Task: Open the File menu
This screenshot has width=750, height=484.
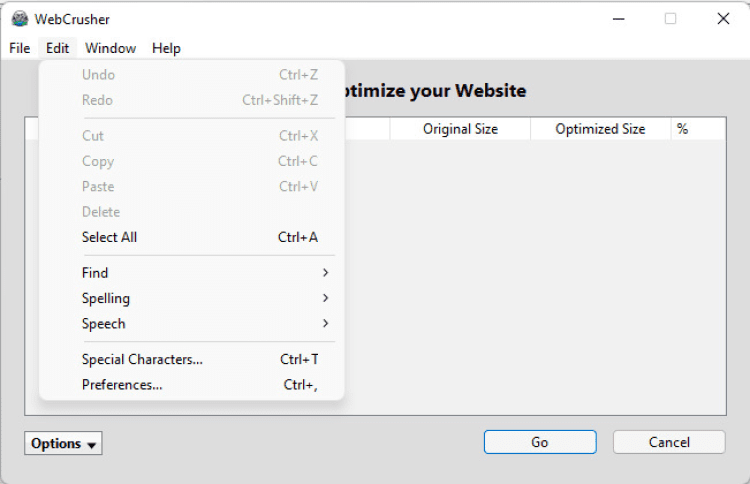Action: click(x=19, y=48)
